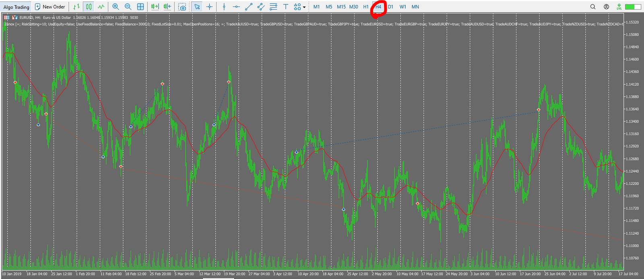The width and height of the screenshot is (644, 279).
Task: Toggle the Algo Trading button
Action: pyautogui.click(x=16, y=7)
